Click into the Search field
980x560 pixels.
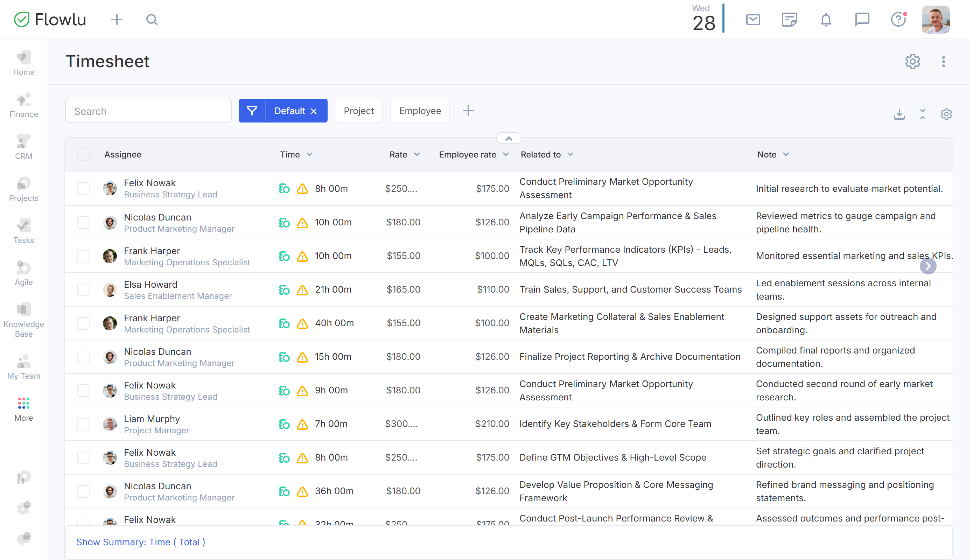coord(148,111)
